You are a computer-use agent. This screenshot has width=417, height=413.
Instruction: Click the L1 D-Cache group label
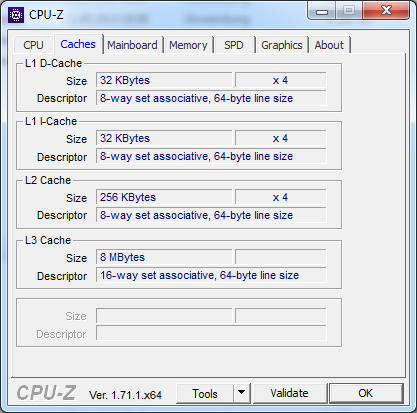click(53, 63)
